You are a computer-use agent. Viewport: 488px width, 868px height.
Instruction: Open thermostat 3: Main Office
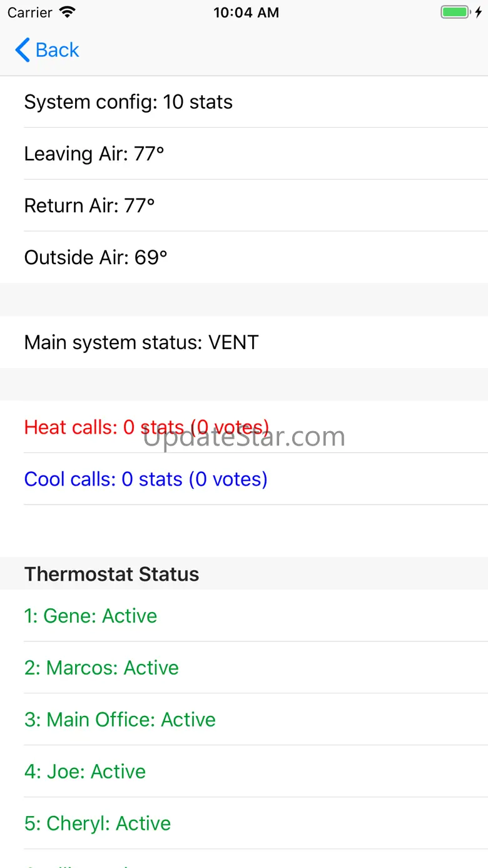click(120, 720)
